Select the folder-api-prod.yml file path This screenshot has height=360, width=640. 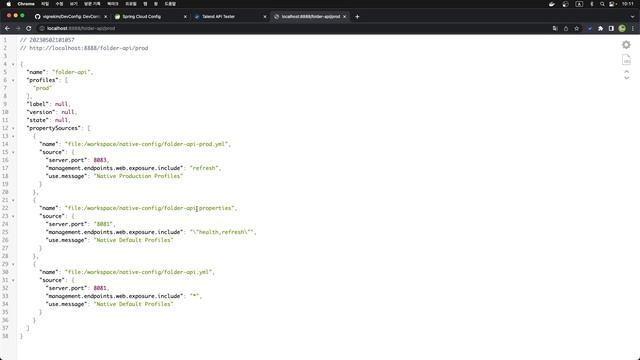[x=147, y=144]
